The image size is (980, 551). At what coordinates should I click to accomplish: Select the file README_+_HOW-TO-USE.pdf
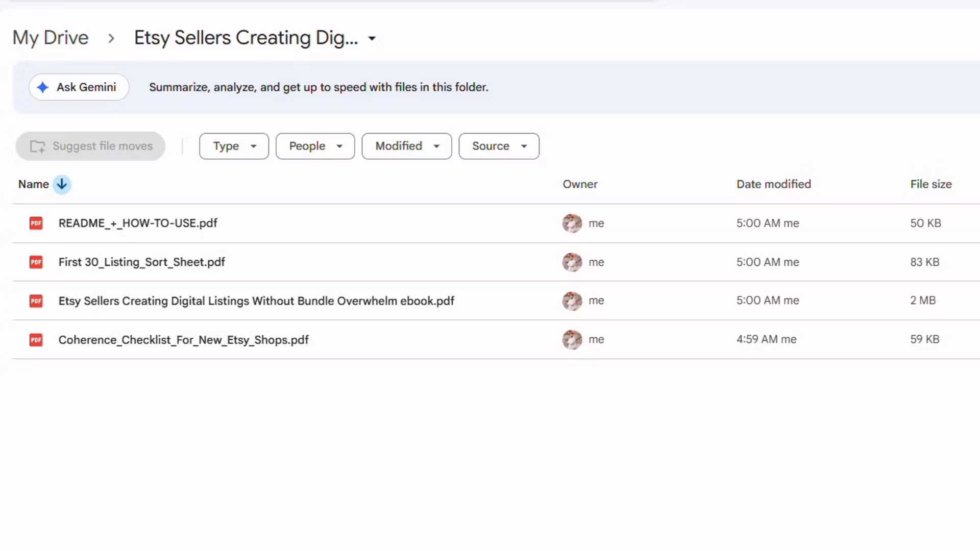click(138, 223)
